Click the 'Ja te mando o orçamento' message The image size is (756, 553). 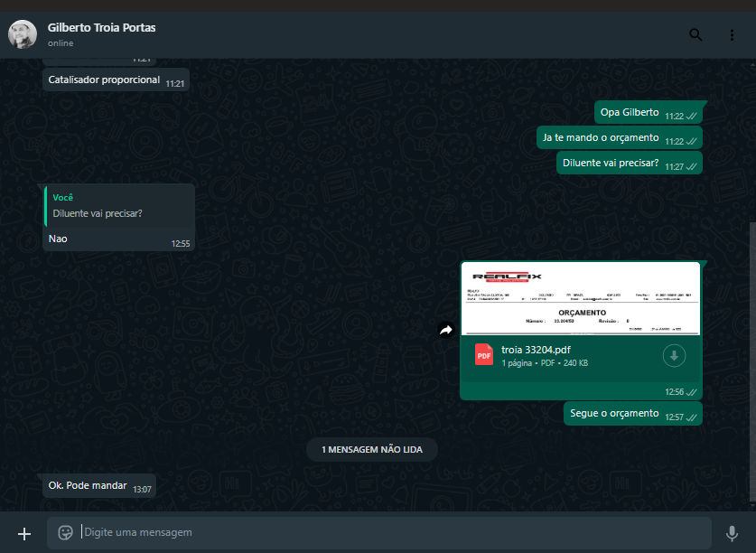[601, 137]
